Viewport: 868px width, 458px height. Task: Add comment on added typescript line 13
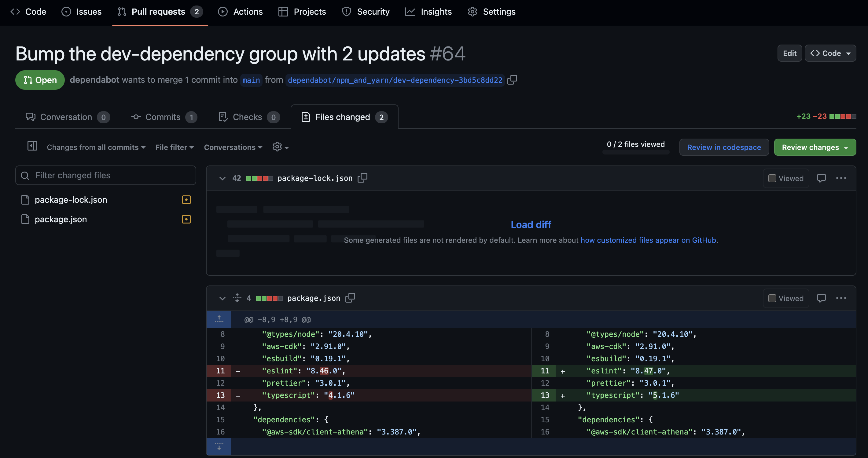click(x=563, y=395)
